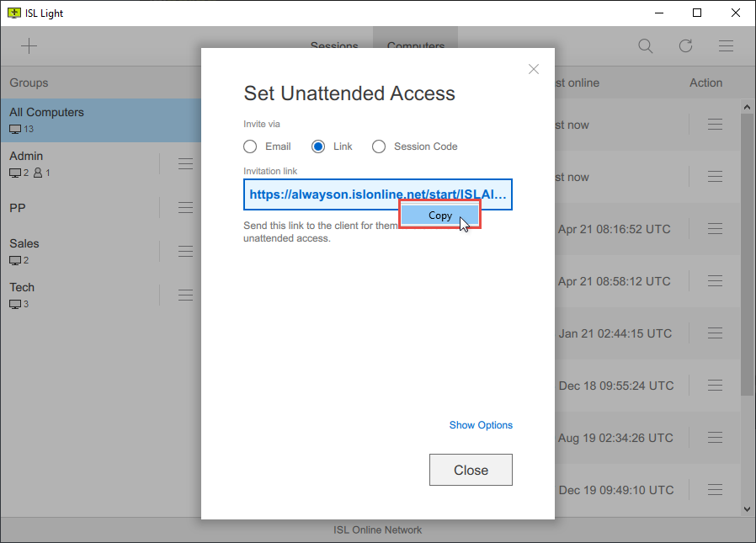Click the plus icon to add a computer
Screen dimensions: 756x543
[x=29, y=45]
